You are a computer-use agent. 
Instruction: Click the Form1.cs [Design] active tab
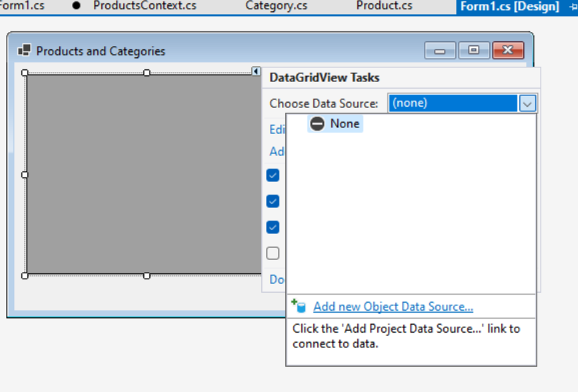tap(511, 6)
